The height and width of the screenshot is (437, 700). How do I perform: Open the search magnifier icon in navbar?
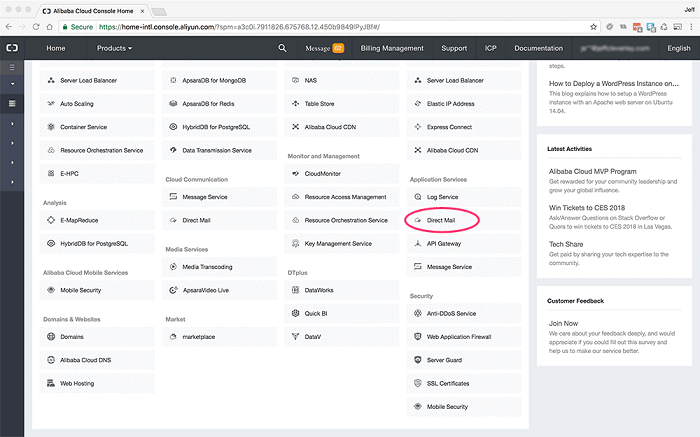click(x=282, y=48)
